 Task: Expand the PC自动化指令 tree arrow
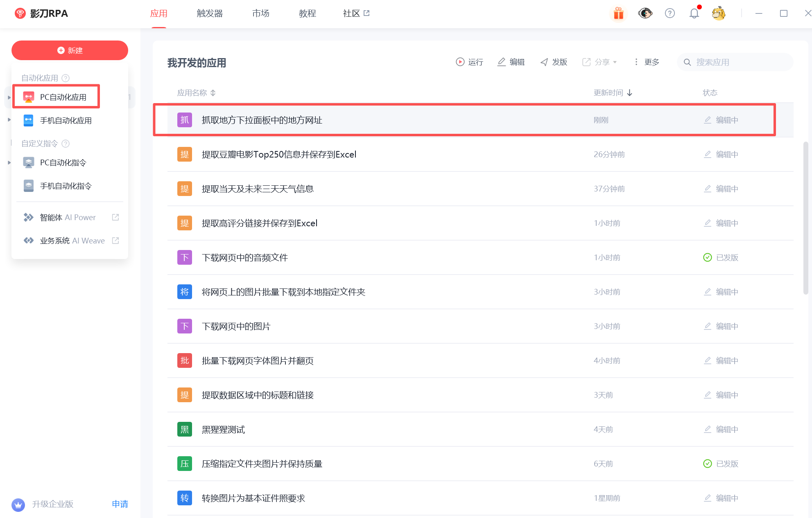[9, 163]
